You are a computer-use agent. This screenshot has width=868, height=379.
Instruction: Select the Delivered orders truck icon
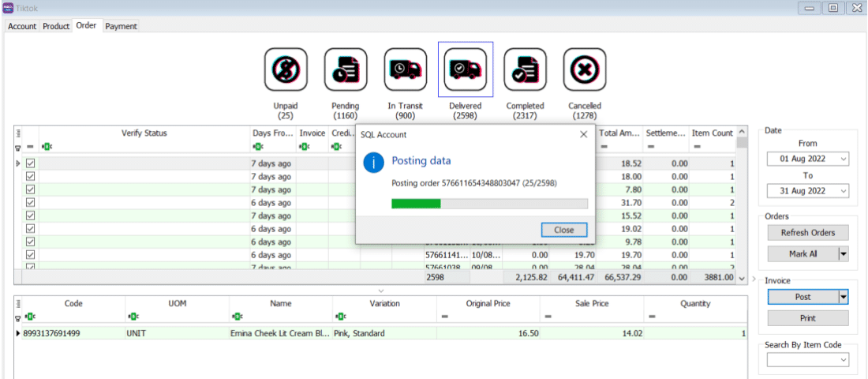[x=465, y=69]
